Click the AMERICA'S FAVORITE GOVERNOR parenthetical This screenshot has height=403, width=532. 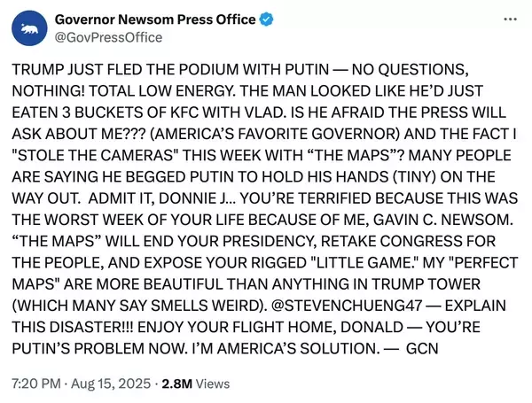[x=275, y=135]
